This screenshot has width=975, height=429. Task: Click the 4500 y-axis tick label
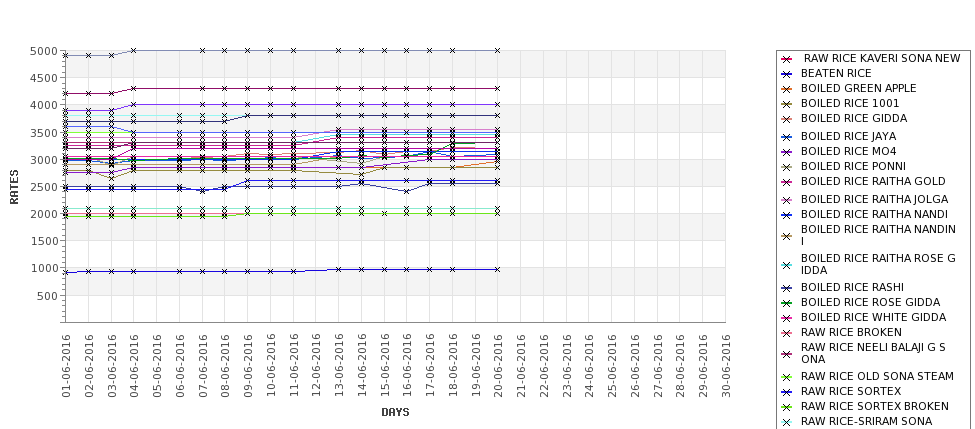(44, 78)
